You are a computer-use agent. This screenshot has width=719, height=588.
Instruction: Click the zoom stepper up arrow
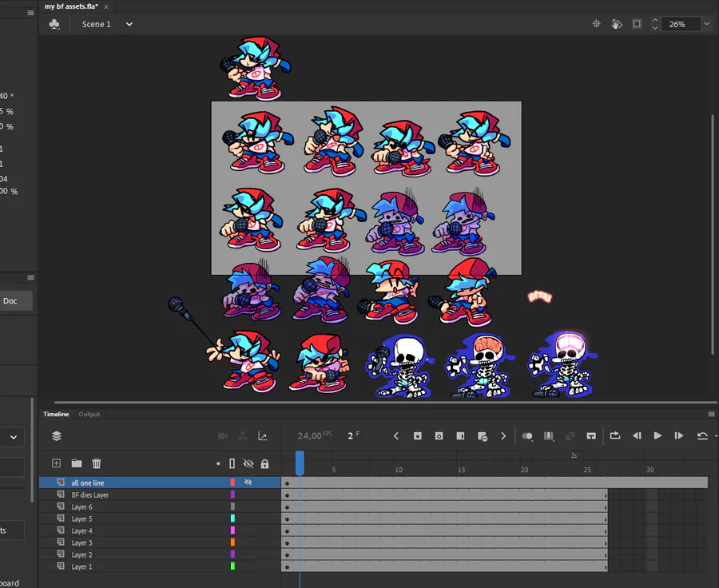click(655, 21)
